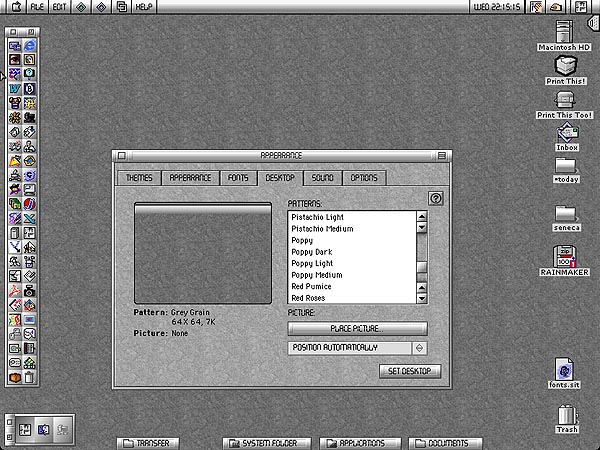Click the Internet Explorer icon in launcher
The height and width of the screenshot is (450, 600).
click(x=30, y=46)
